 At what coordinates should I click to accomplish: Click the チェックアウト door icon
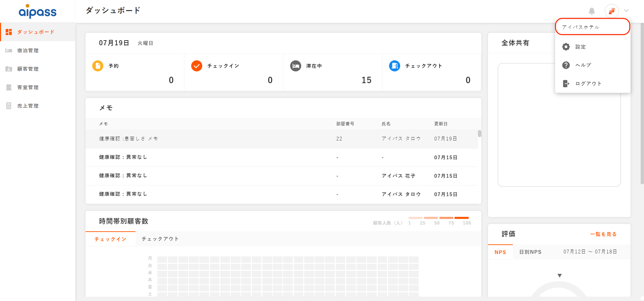click(394, 66)
